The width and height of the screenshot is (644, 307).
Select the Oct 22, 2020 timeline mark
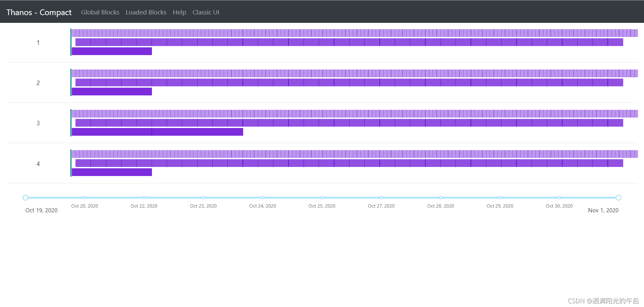(144, 198)
